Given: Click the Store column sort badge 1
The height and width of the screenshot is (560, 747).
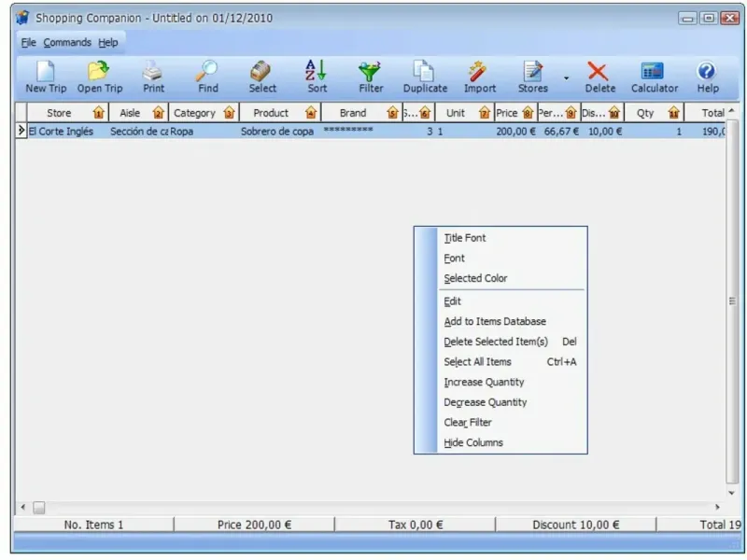Looking at the screenshot, I should 99,113.
